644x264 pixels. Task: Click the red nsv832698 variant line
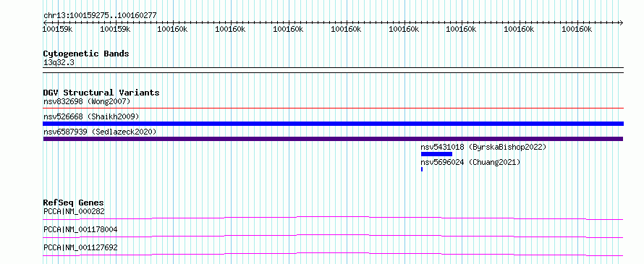click(333, 108)
